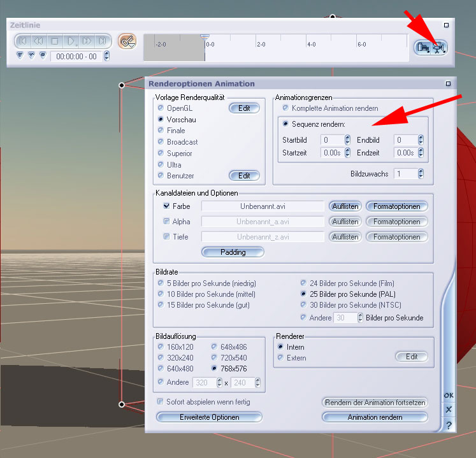Confirm dialog with OK side icon
Screen dimensions: 476x458
(449, 396)
